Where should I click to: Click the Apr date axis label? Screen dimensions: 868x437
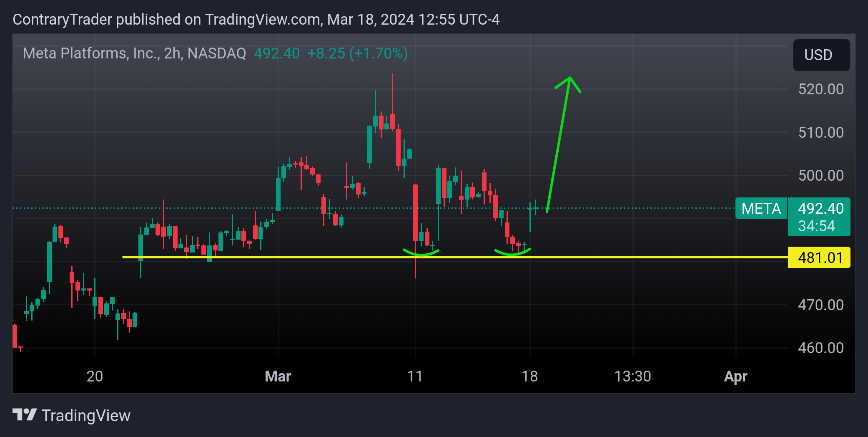point(735,376)
